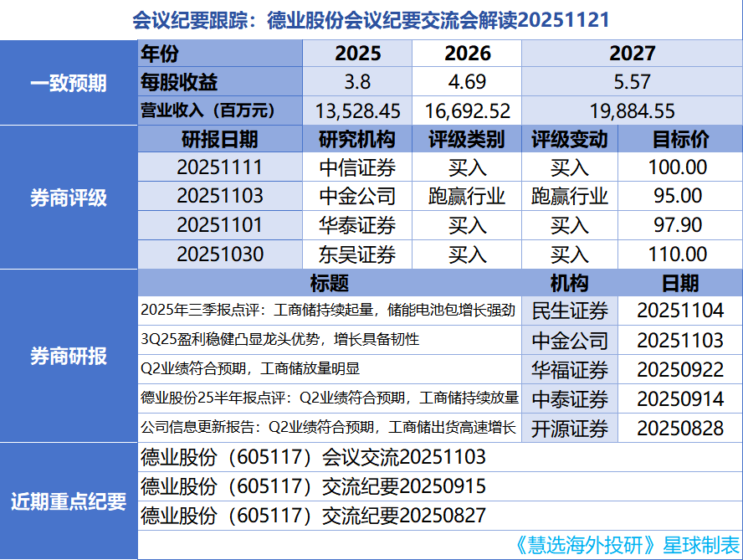Open report 公司信息更新报告
743x560 pixels.
(x=330, y=428)
